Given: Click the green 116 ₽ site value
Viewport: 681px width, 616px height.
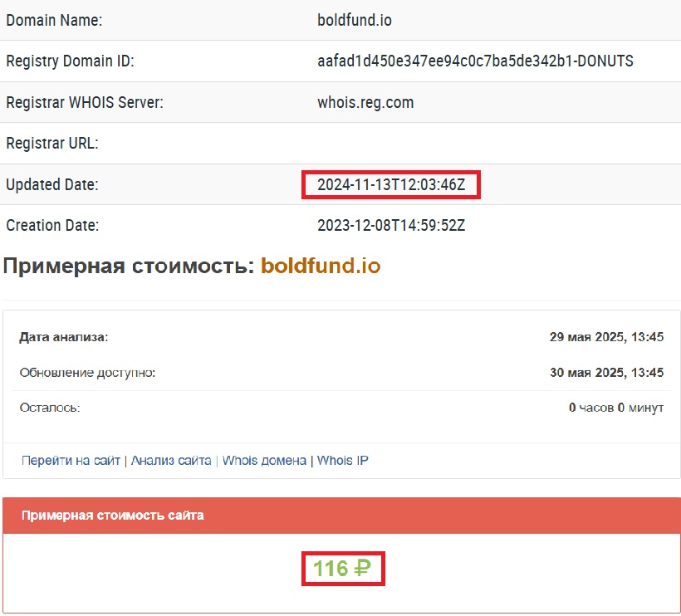Looking at the screenshot, I should [341, 569].
